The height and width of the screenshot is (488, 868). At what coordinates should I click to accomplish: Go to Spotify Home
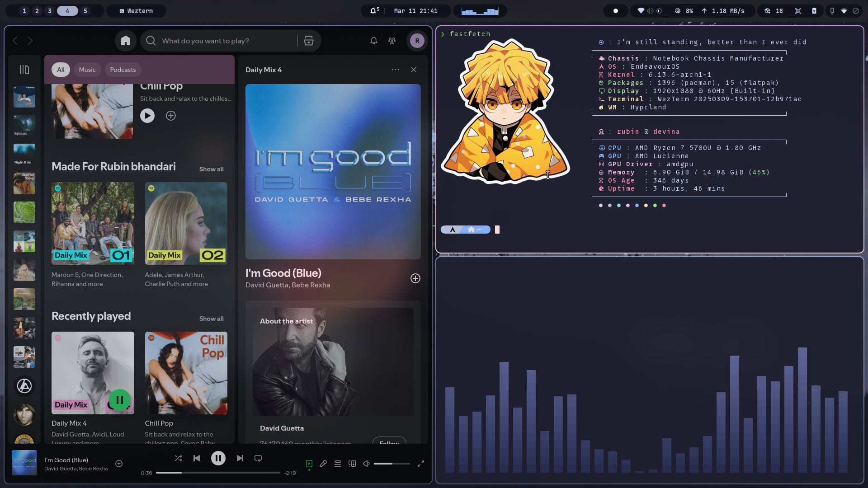point(126,41)
